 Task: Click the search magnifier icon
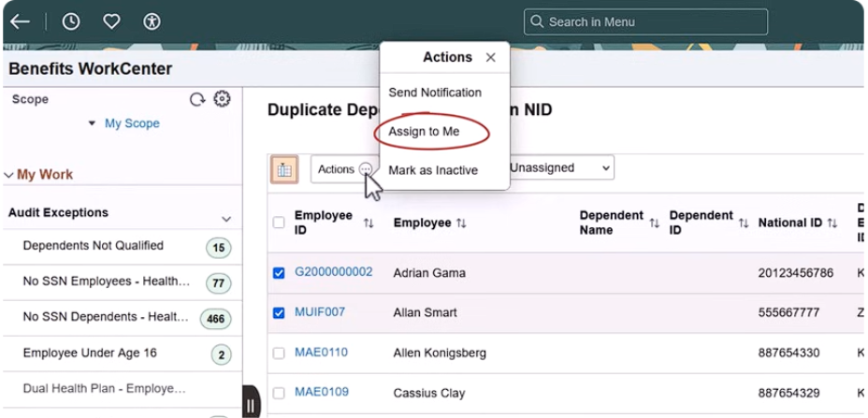536,22
